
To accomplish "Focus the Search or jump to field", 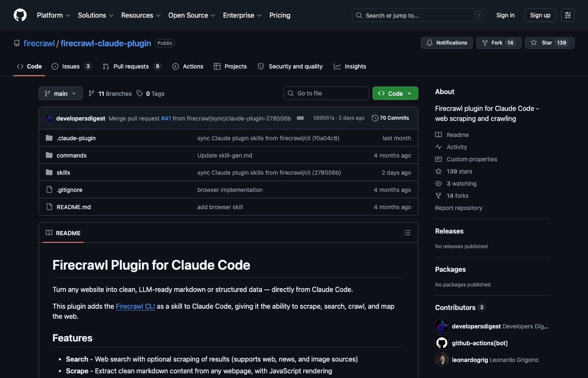I will [419, 15].
